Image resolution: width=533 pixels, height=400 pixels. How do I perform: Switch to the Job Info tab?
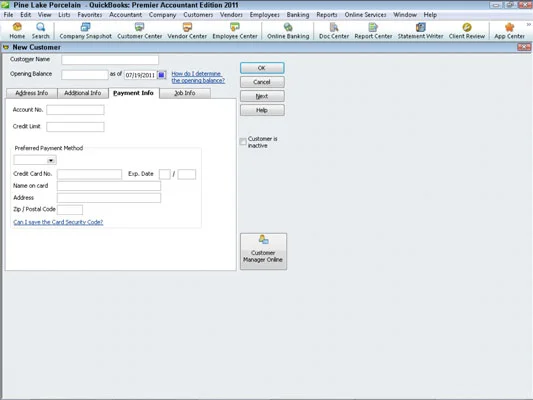point(185,93)
